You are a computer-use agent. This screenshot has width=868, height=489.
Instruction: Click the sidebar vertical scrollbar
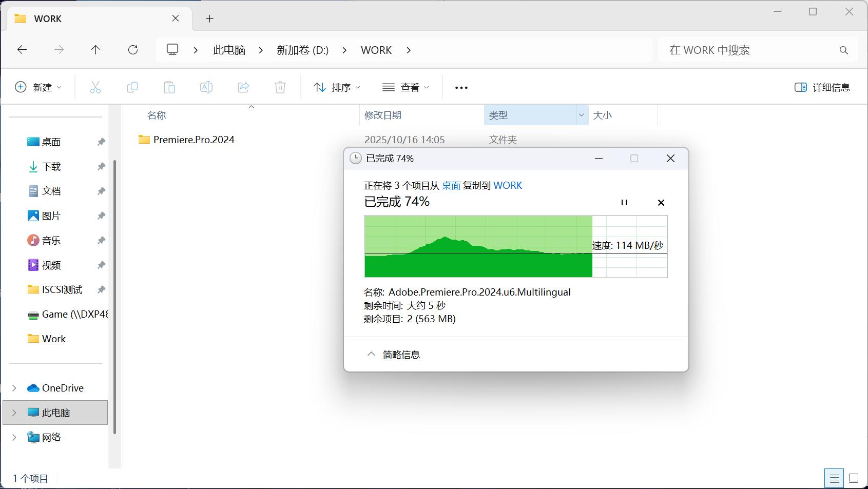coord(115,297)
